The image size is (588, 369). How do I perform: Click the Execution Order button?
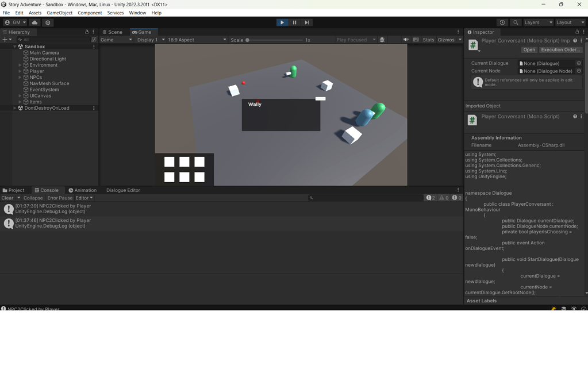tap(560, 49)
